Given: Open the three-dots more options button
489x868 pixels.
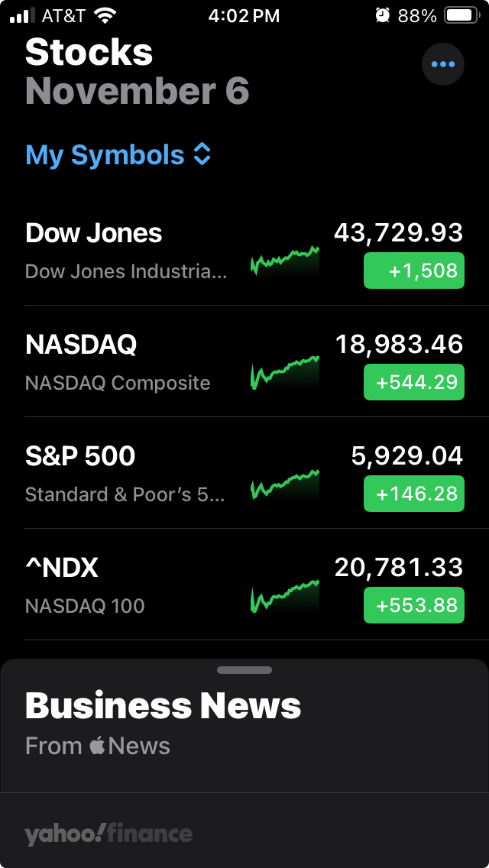Looking at the screenshot, I should tap(443, 64).
